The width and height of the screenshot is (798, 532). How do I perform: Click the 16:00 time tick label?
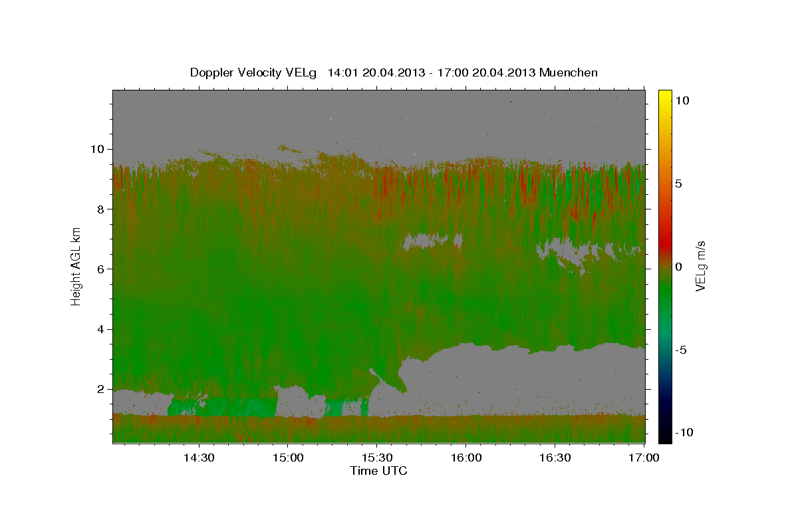(x=465, y=458)
